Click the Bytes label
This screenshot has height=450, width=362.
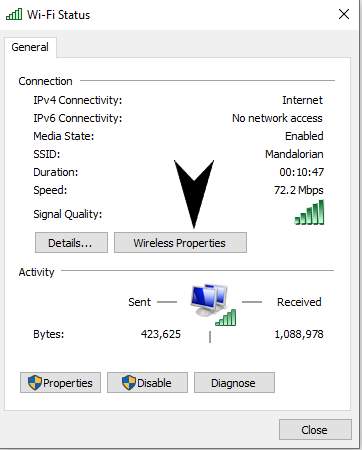pos(49,334)
